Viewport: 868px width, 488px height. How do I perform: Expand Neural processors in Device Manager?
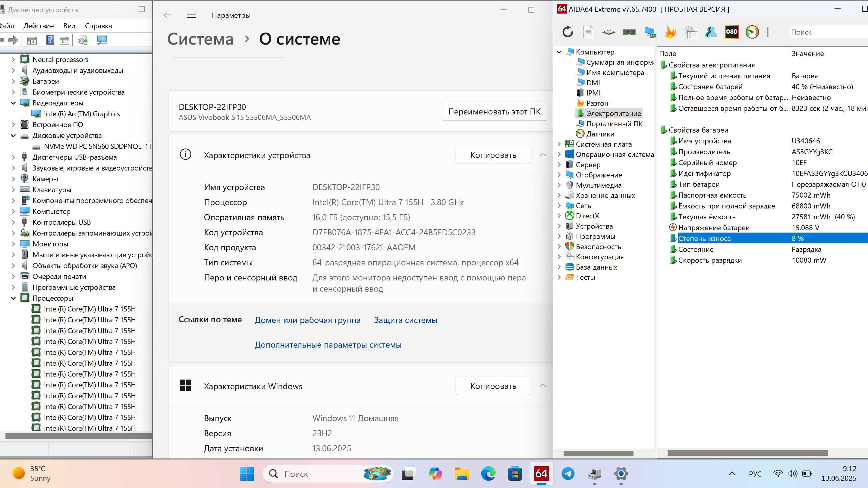13,60
